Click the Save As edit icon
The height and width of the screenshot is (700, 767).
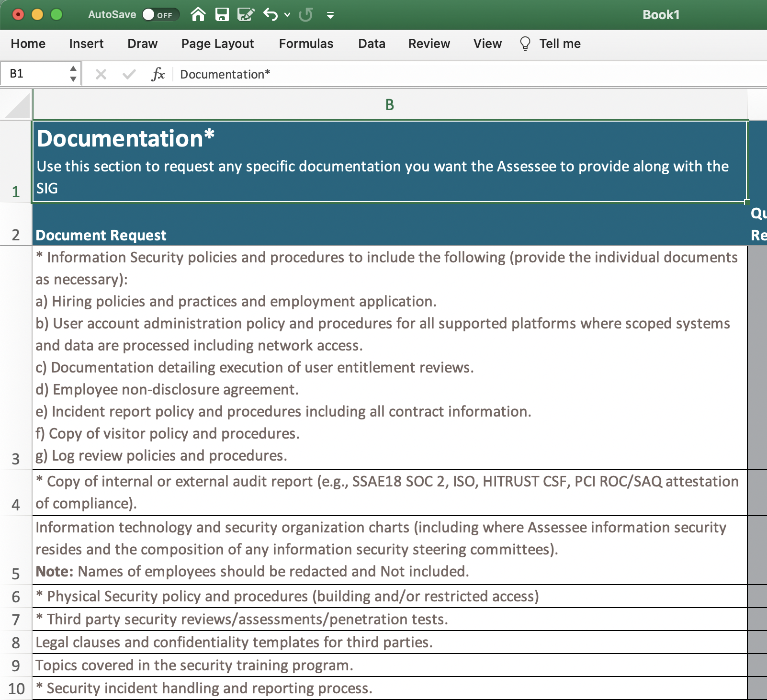[246, 14]
